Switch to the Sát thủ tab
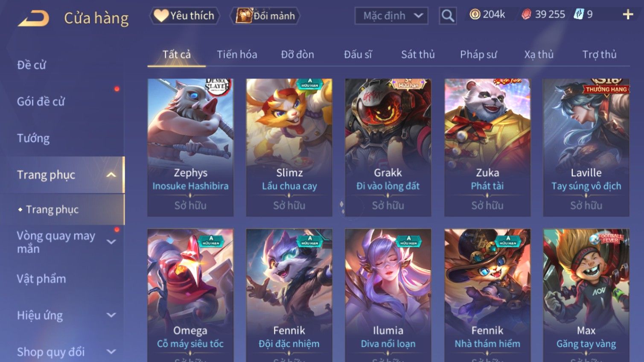 coord(418,55)
